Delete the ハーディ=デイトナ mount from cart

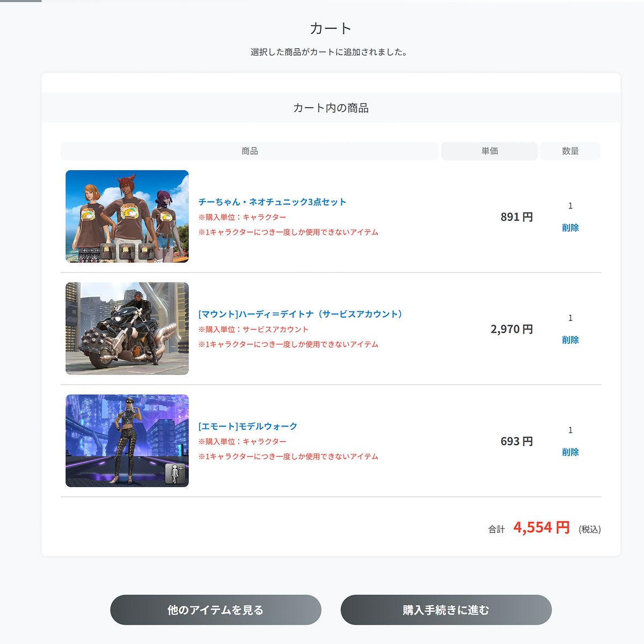coord(570,340)
